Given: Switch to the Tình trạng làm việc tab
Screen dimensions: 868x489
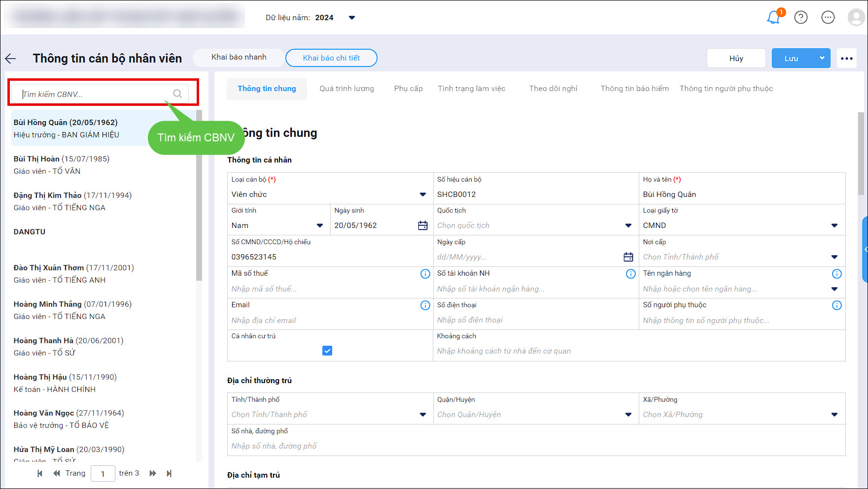Looking at the screenshot, I should (x=471, y=89).
